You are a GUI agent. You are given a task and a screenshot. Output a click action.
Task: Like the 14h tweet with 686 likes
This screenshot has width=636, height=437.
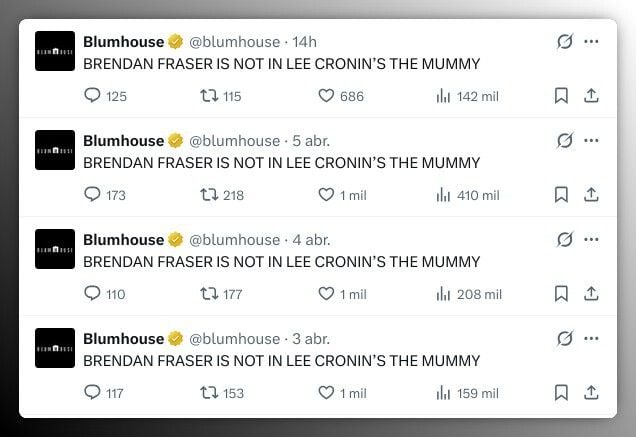[325, 96]
